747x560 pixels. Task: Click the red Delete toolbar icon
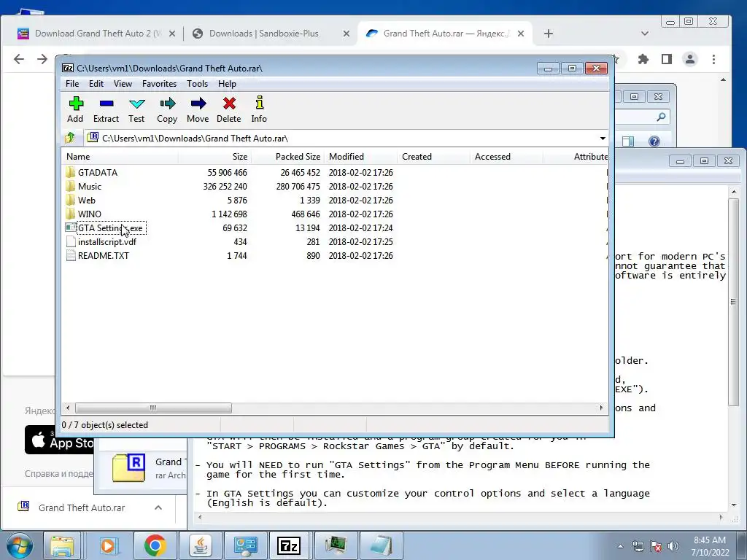tap(228, 109)
